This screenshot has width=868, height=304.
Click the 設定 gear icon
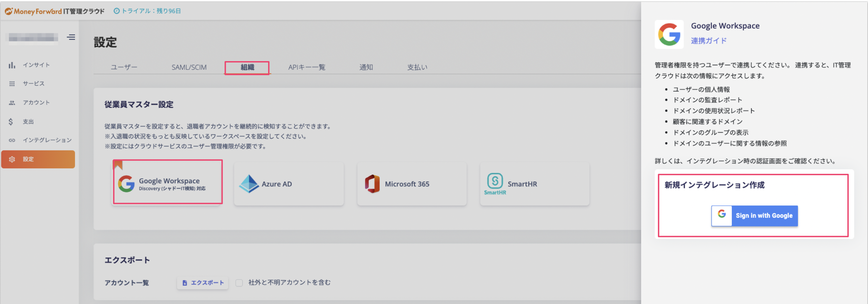click(x=12, y=159)
